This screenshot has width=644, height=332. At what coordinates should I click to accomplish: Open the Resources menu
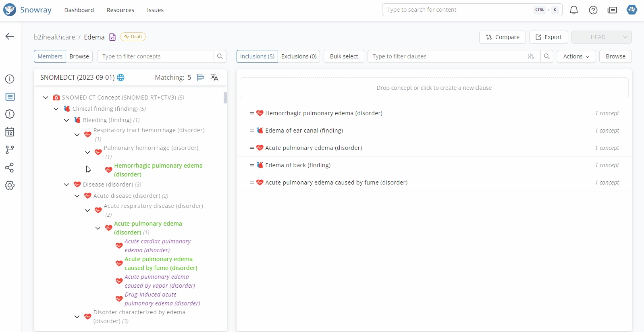pyautogui.click(x=120, y=10)
